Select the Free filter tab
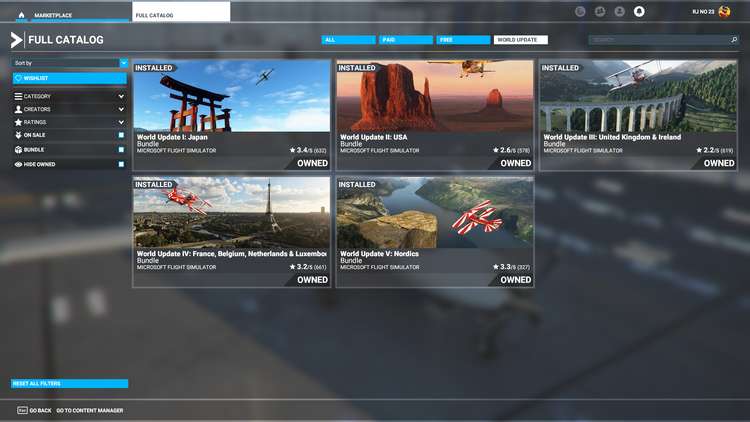750x422 pixels. tap(464, 40)
